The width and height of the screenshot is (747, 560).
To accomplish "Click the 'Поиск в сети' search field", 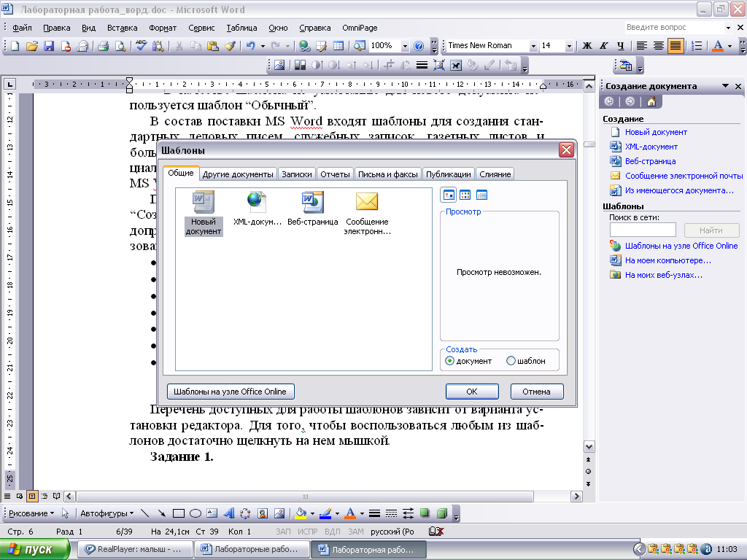I will pos(643,230).
